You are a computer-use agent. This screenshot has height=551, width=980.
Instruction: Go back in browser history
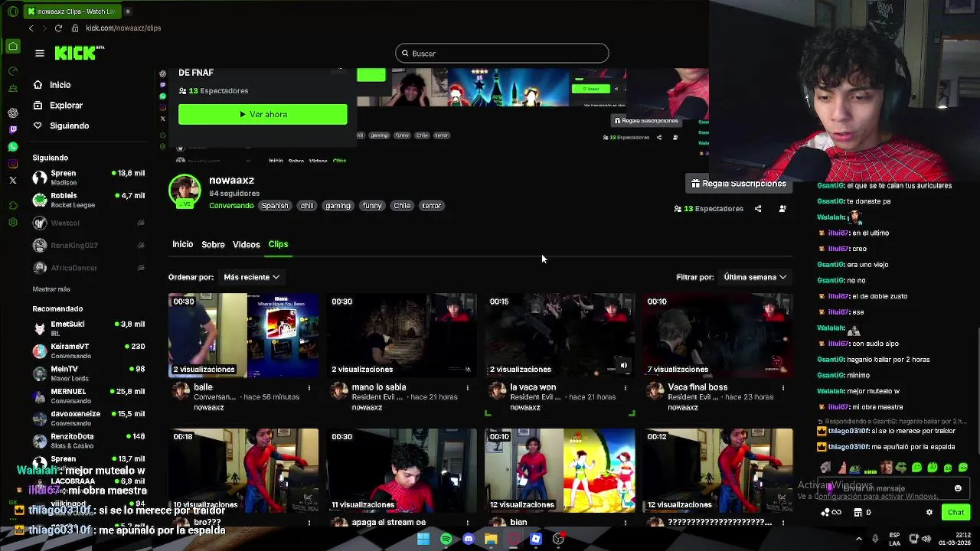(x=31, y=28)
